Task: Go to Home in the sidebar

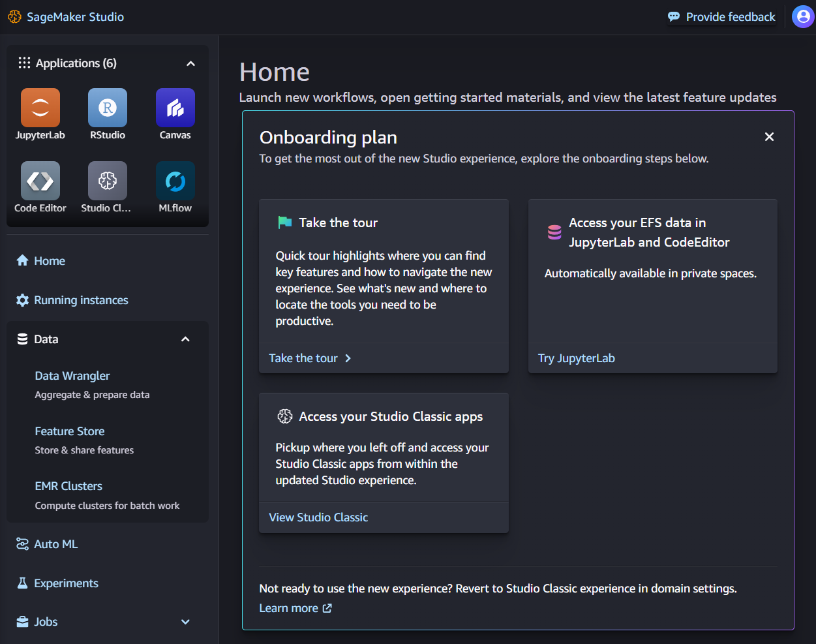Action: coord(50,261)
